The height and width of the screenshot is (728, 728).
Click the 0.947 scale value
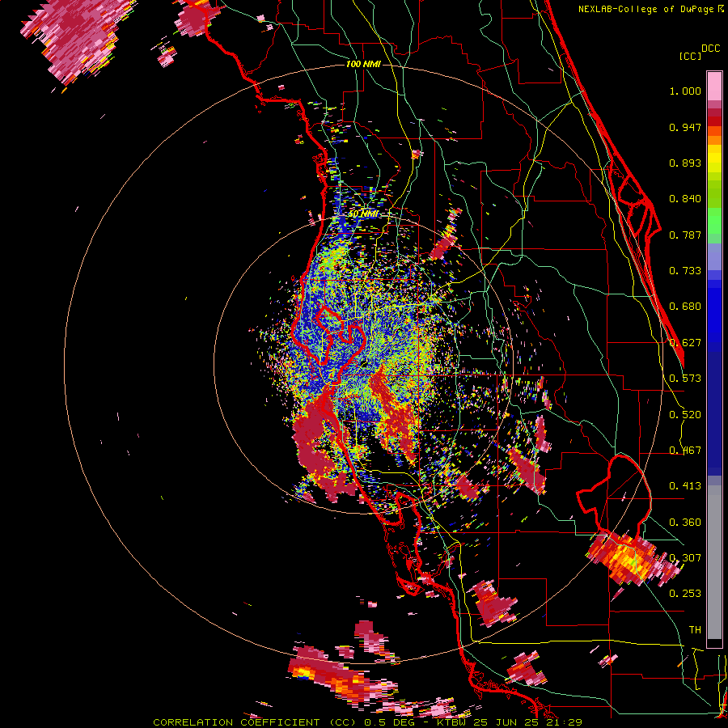pyautogui.click(x=685, y=127)
